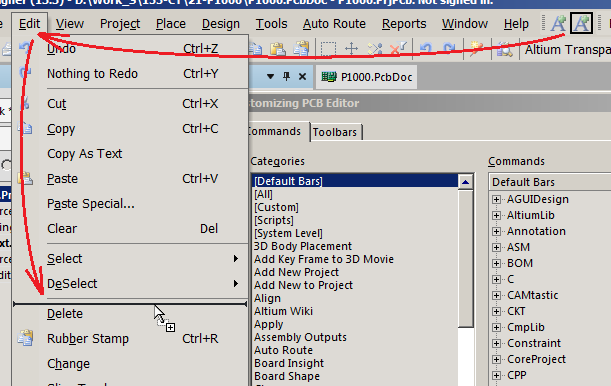Activate the P1000.PcbDoc document tab
Image resolution: width=611 pixels, height=386 pixels.
coord(367,77)
